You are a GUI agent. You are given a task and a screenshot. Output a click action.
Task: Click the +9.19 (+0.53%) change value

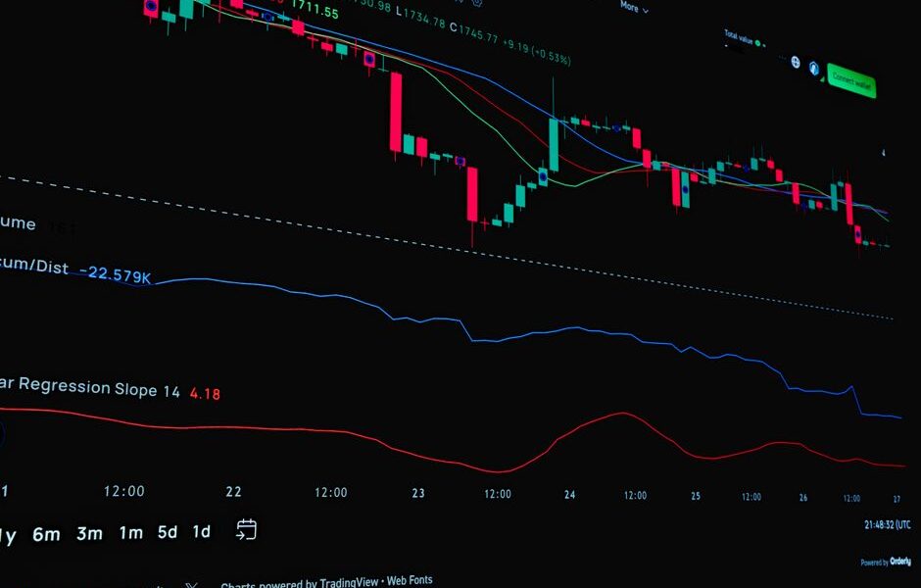pyautogui.click(x=537, y=51)
